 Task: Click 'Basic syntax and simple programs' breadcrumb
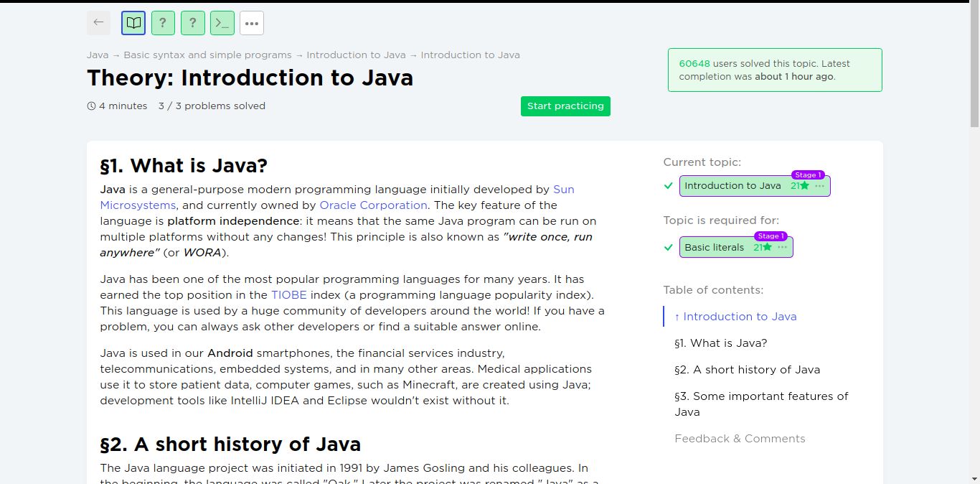pos(207,55)
